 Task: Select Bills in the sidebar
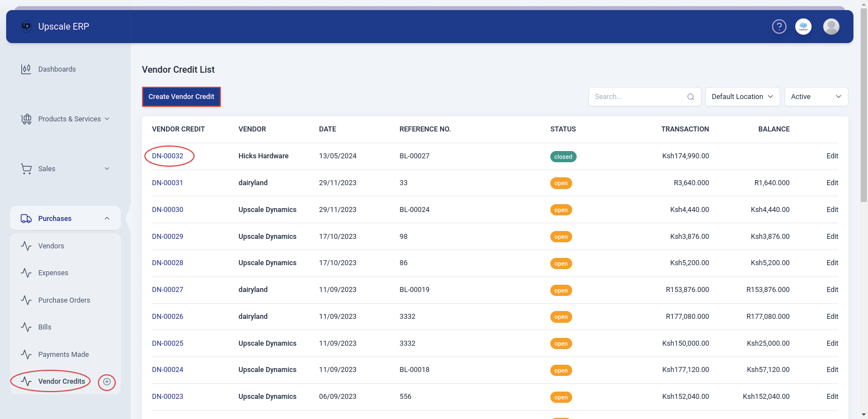pos(45,327)
